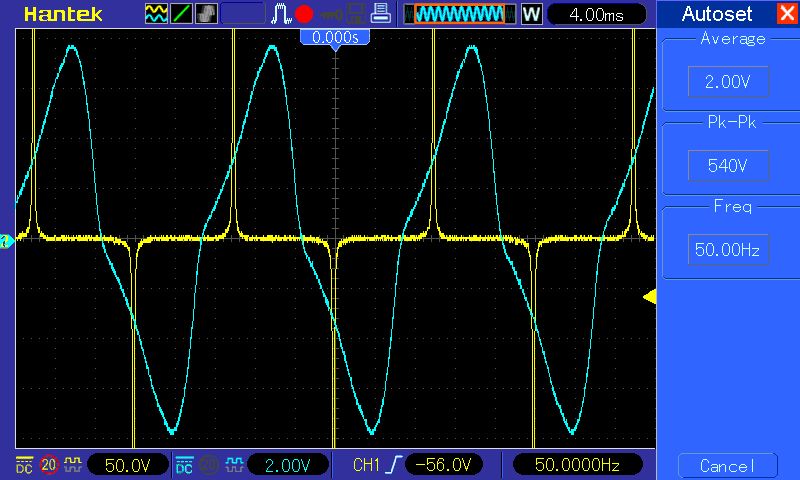
Task: Click the Average label in Autoset panel
Action: coord(733,39)
